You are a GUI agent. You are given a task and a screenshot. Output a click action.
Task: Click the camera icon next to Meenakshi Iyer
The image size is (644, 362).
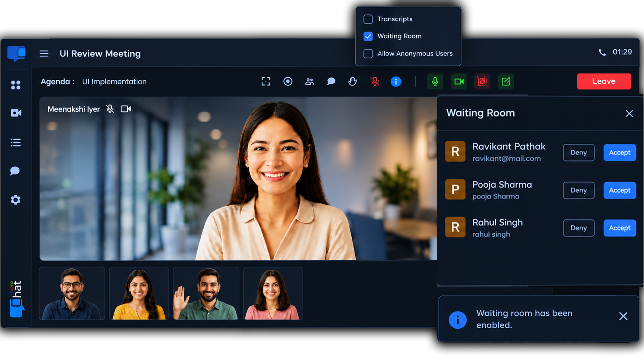[126, 109]
